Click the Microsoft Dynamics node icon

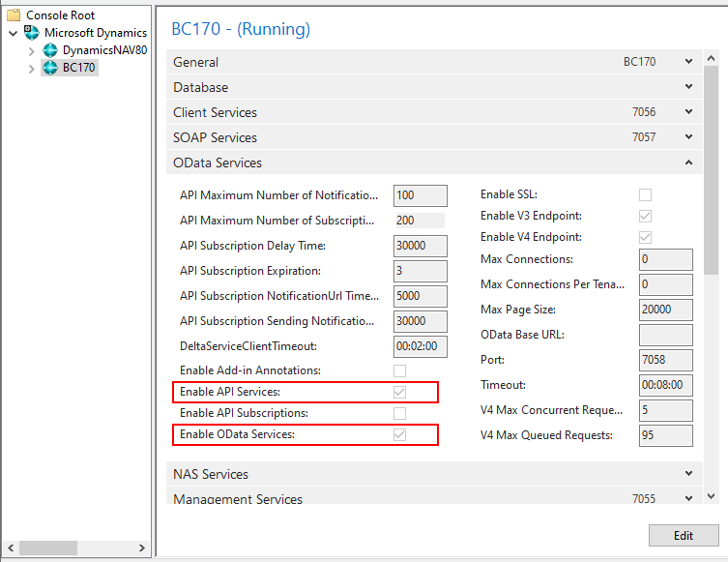32,33
